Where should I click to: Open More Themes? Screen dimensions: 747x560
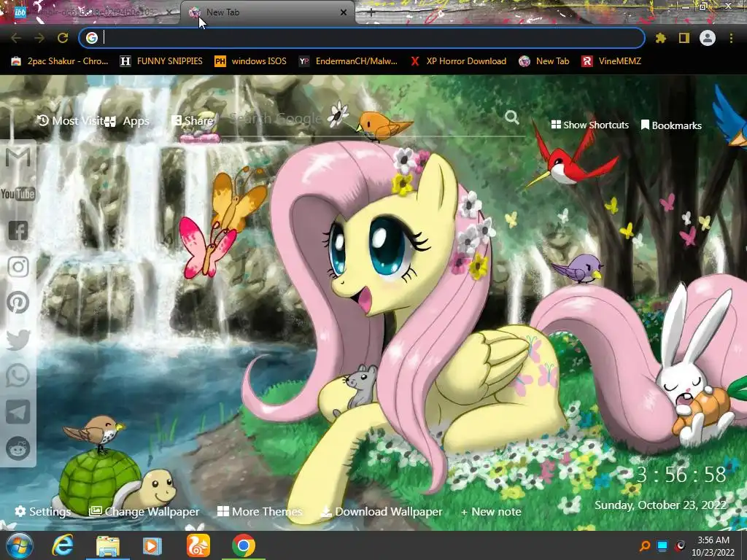(260, 511)
